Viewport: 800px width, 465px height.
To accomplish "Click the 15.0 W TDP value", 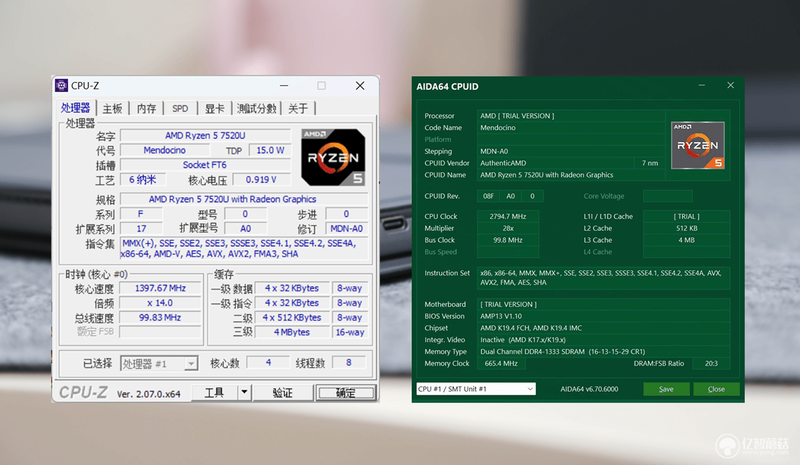I will tap(270, 150).
